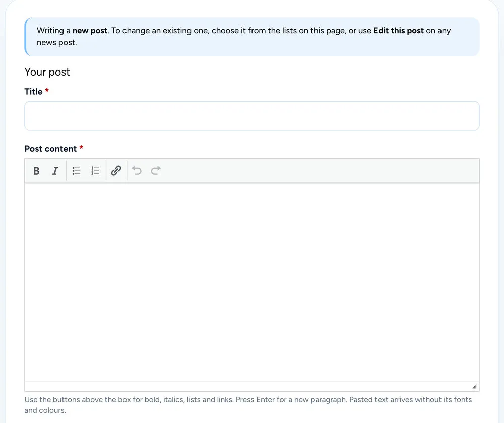Select the 'Your post' heading text
Screen dimensions: 504x423
tap(47, 72)
